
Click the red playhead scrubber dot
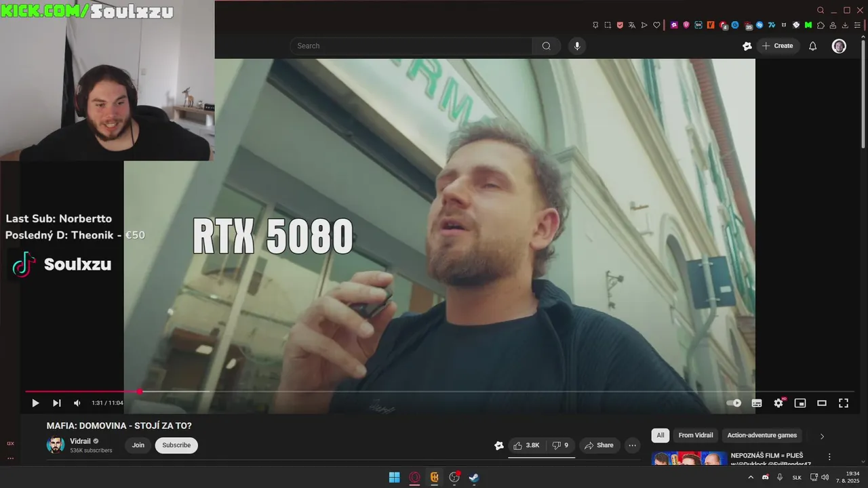click(x=139, y=391)
